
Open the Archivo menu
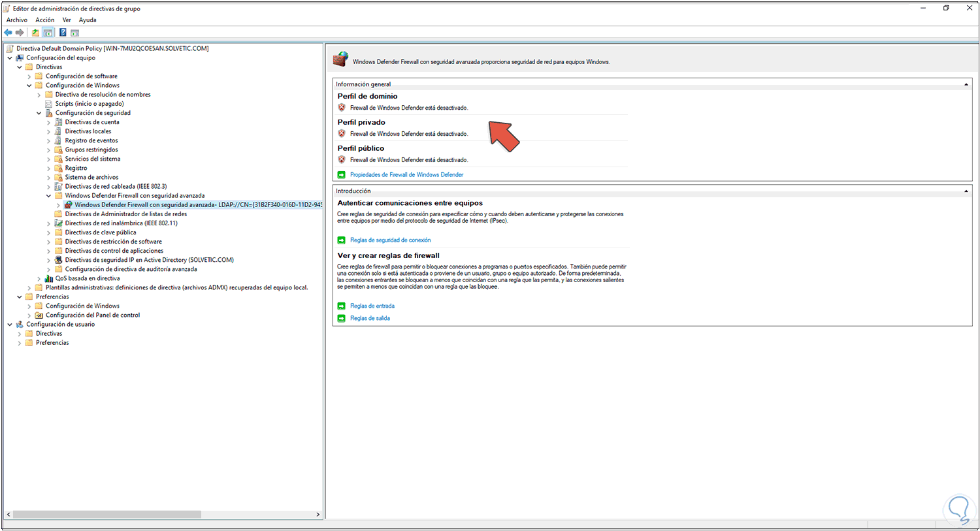pos(17,20)
